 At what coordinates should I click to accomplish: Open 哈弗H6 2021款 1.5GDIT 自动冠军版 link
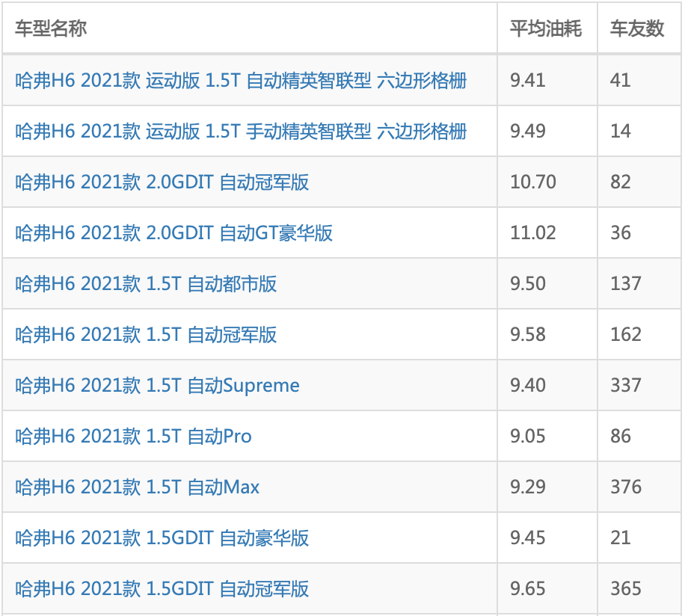162,589
